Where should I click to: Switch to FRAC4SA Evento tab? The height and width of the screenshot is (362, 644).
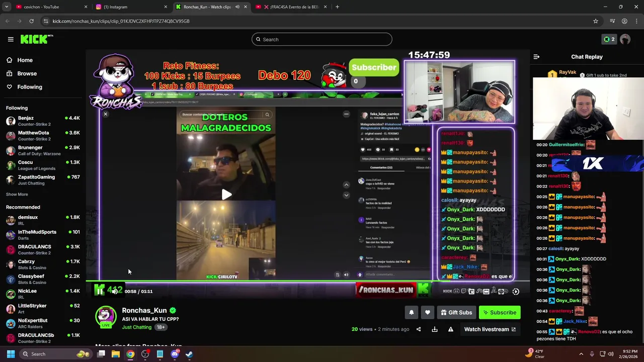(290, 7)
